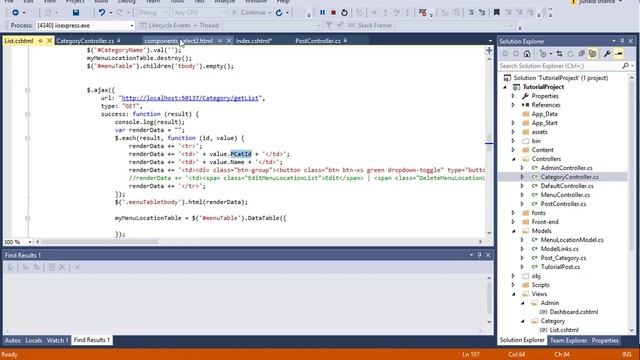Toggle the Preview Selected Items button
The image size is (640, 360).
pyautogui.click(x=619, y=54)
